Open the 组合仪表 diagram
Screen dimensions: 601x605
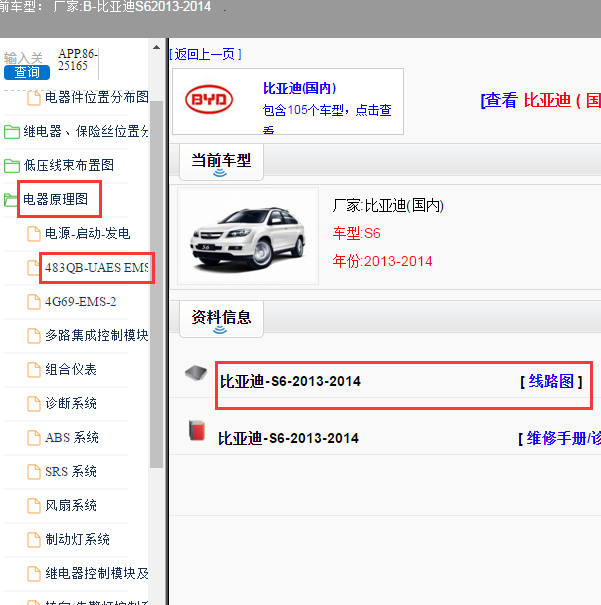tap(71, 369)
